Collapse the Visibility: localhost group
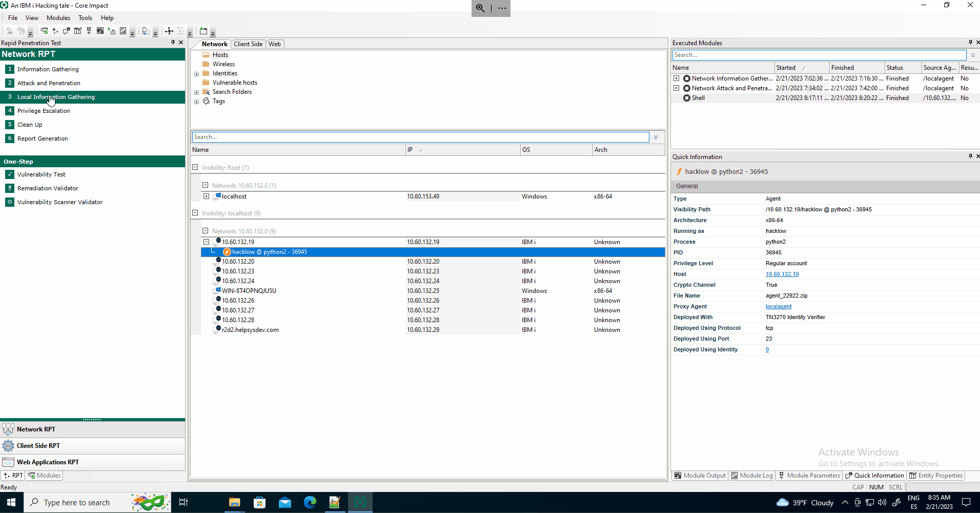 [195, 213]
